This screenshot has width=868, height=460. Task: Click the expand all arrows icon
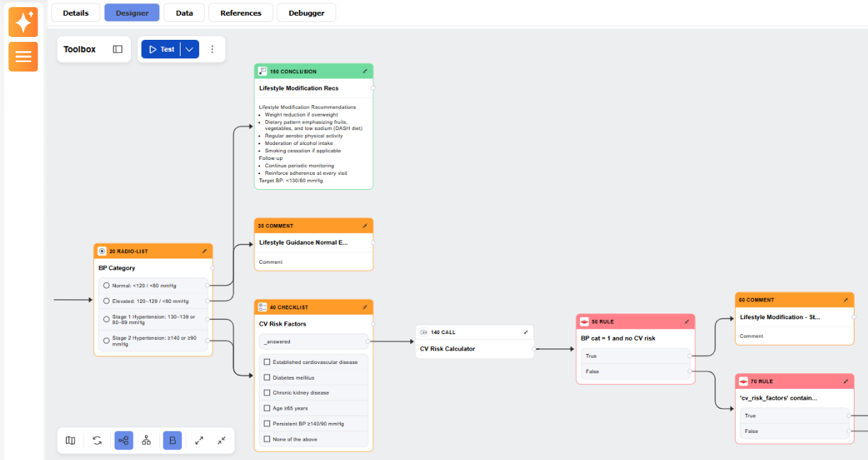click(199, 441)
